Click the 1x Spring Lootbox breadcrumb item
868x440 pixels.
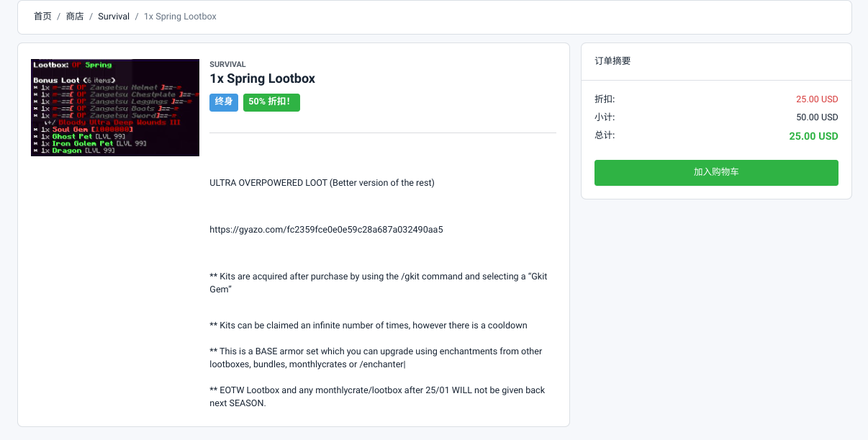(x=180, y=16)
